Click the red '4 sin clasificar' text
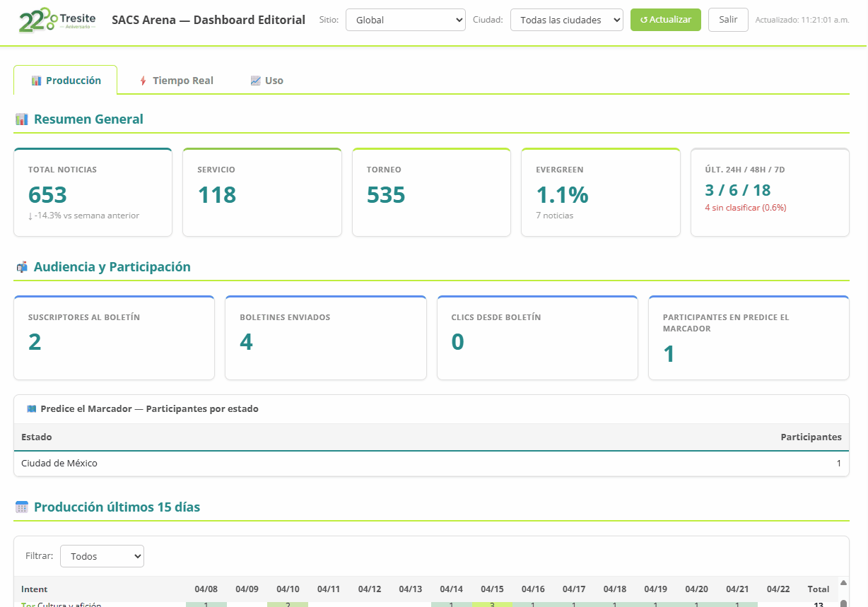This screenshot has width=868, height=607. (745, 208)
